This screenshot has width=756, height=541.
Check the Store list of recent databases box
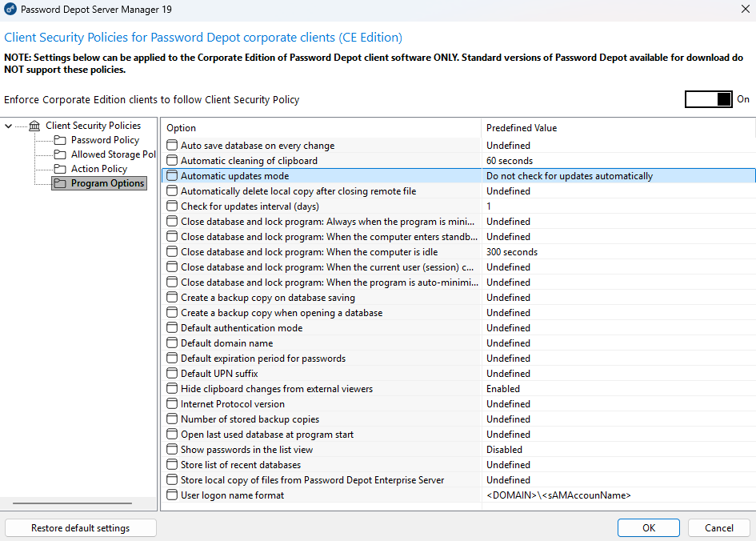point(172,465)
